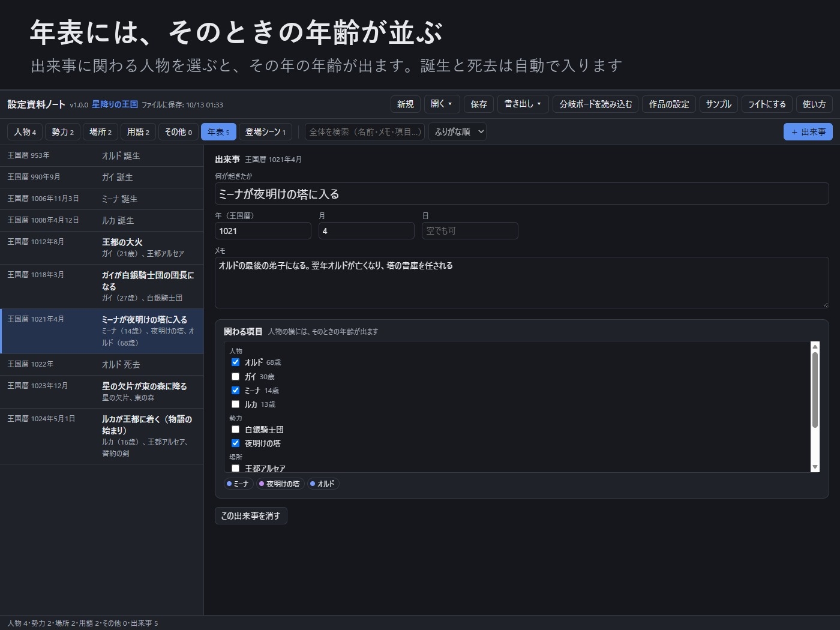Open 作品の設定 settings
This screenshot has width=840, height=630.
tap(669, 104)
